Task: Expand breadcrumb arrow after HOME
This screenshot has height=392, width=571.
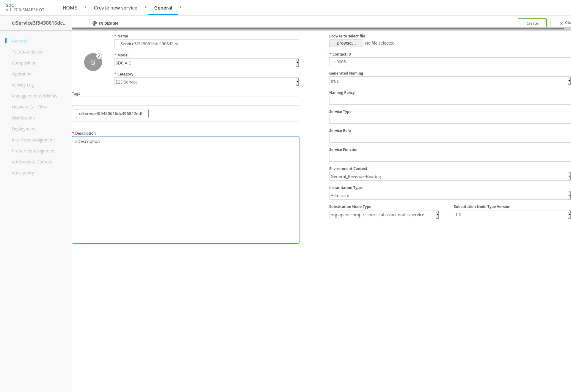Action: tap(85, 7)
